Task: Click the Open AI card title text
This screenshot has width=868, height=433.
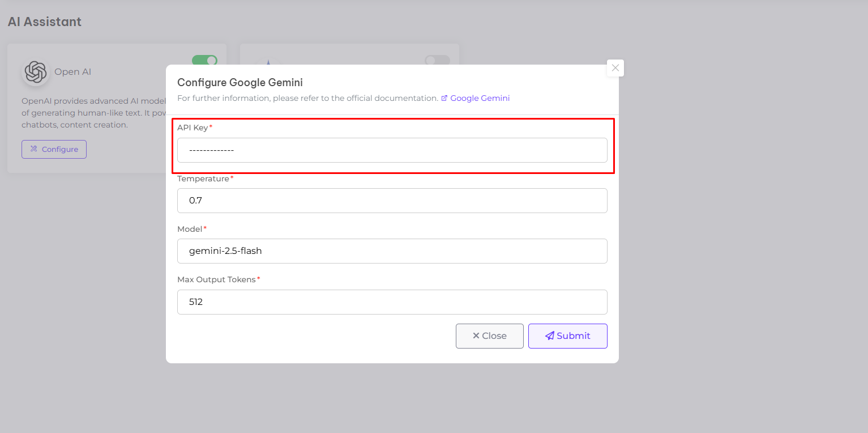Action: tap(72, 72)
